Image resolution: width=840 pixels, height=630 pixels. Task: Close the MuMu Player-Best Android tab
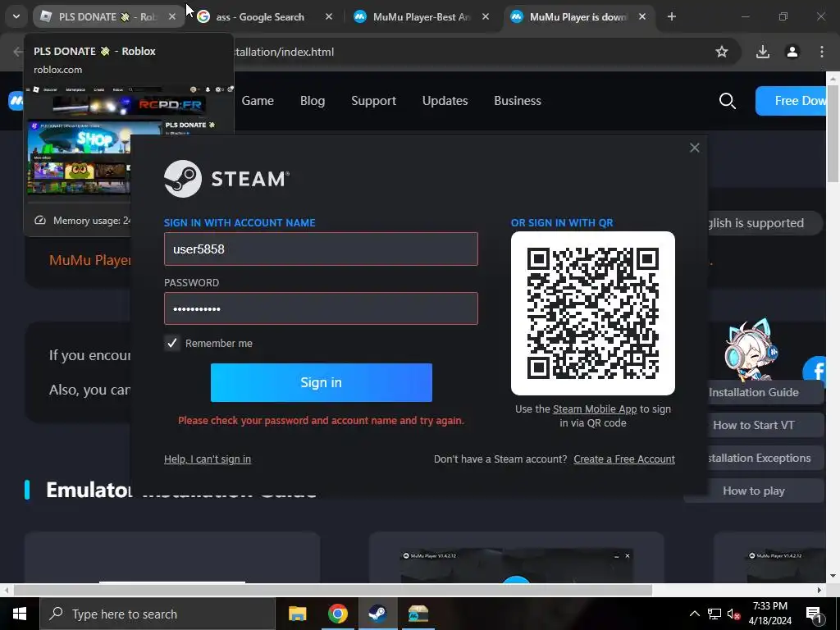pyautogui.click(x=486, y=16)
